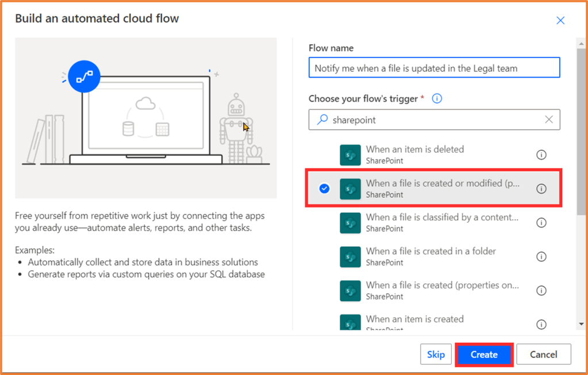Click the scrollbar down arrow in trigger list
The height and width of the screenshot is (375, 588).
click(x=582, y=325)
